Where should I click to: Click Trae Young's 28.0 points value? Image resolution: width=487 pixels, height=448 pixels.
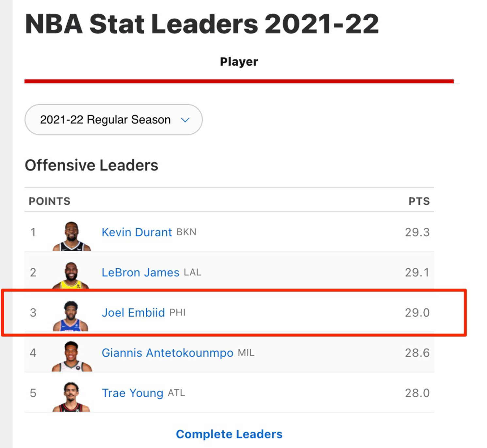417,393
